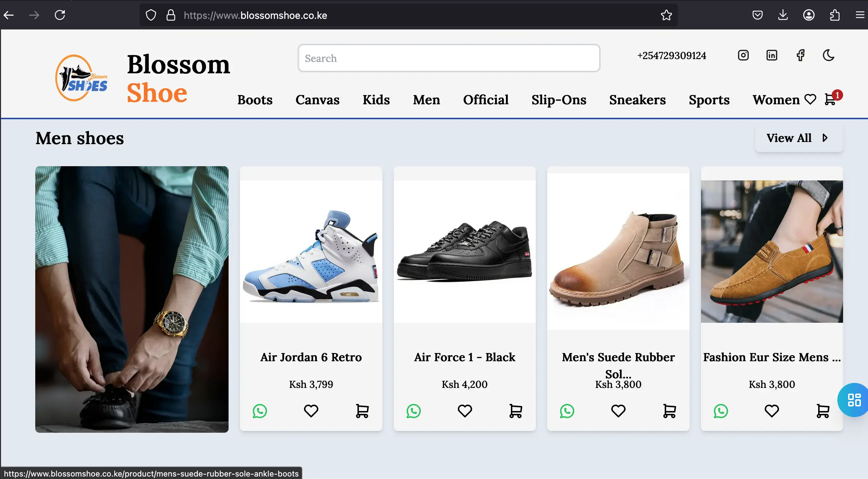Add Air Jordan 6 Retro to cart
This screenshot has height=479, width=868.
tap(362, 411)
